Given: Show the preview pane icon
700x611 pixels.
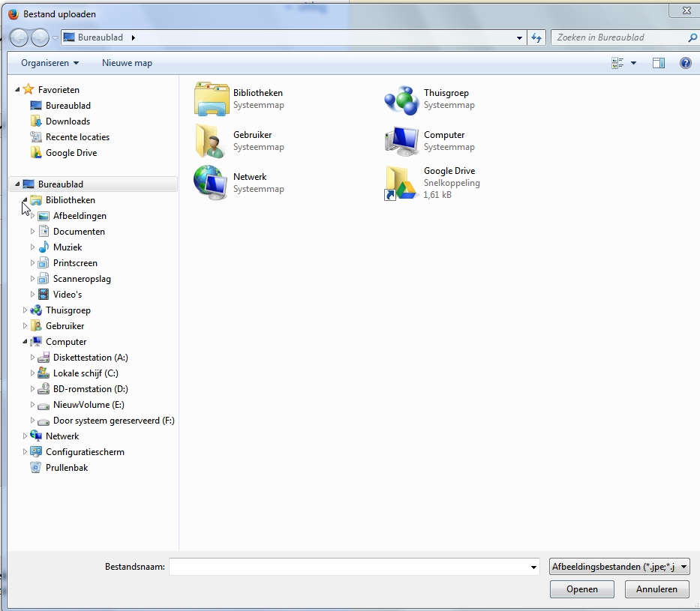Looking at the screenshot, I should click(658, 63).
